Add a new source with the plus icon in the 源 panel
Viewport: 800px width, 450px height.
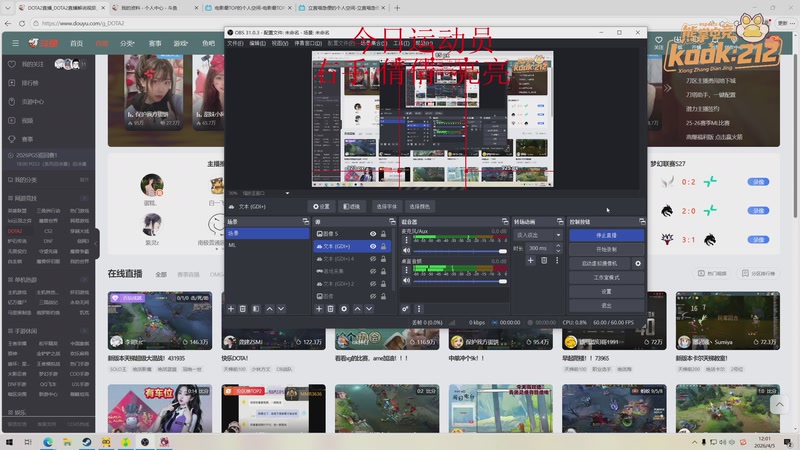coord(319,309)
